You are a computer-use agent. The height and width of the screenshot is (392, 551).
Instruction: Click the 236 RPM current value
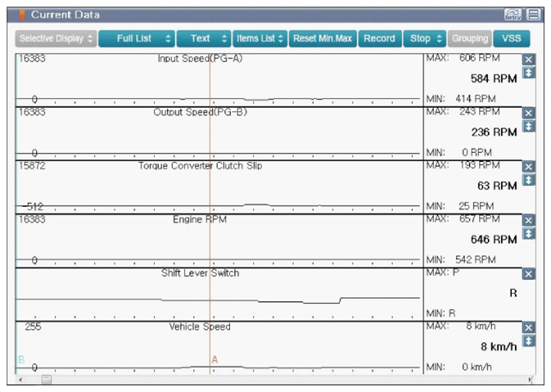coord(494,132)
